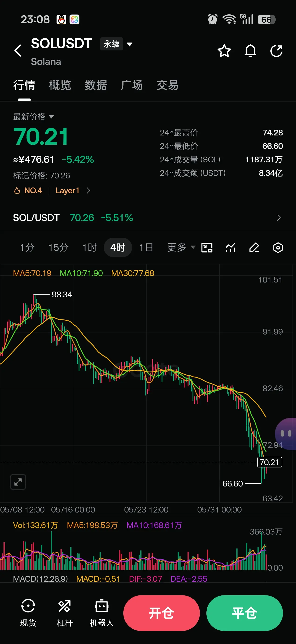Tap the 98.34 high marker on chart
The height and width of the screenshot is (644, 296).
point(62,295)
